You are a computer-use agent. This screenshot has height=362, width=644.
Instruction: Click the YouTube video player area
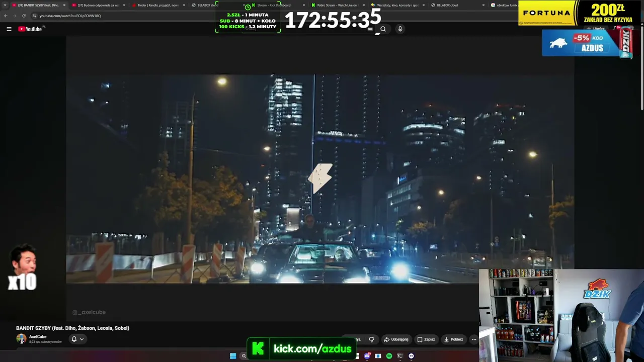tap(320, 178)
